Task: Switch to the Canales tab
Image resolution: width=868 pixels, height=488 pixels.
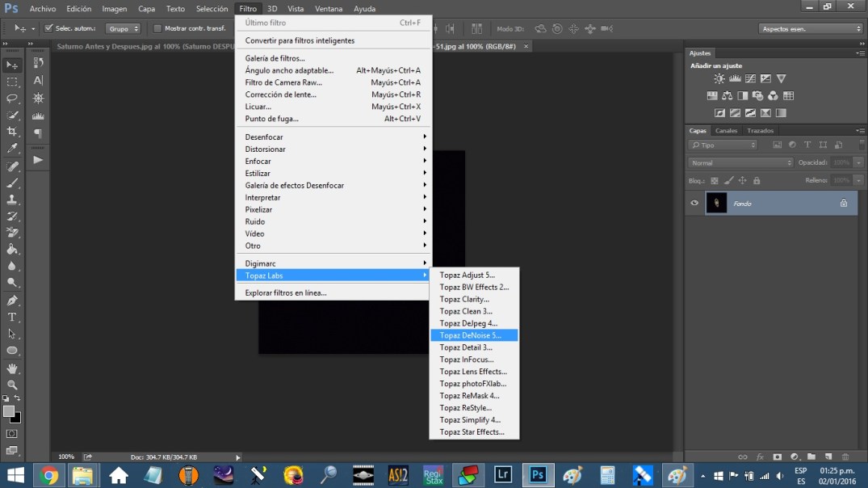Action: tap(726, 131)
